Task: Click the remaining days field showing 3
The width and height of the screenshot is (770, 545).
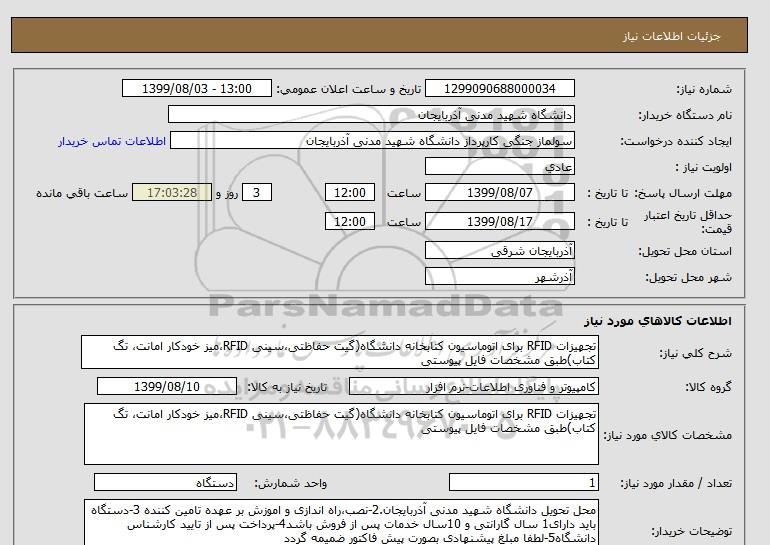Action: click(x=256, y=192)
